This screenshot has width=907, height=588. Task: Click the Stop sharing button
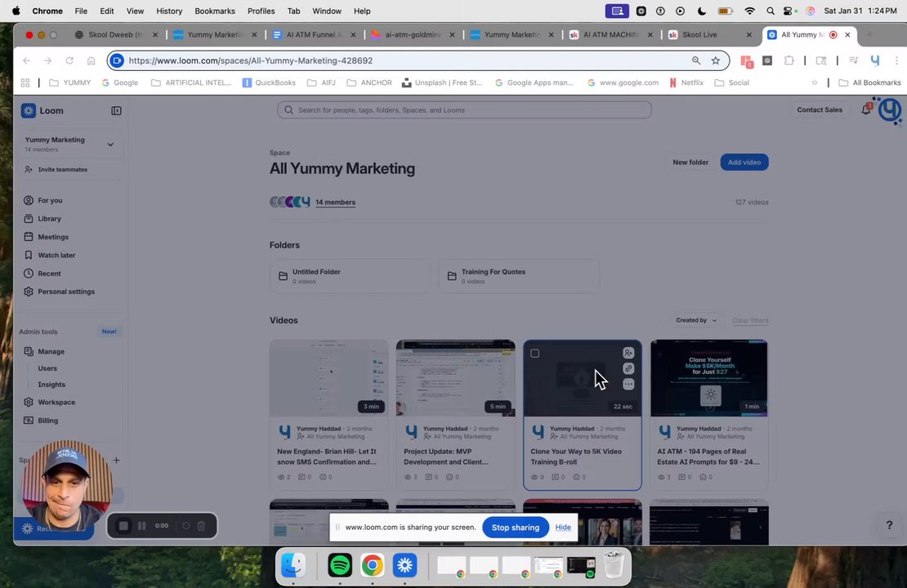[x=515, y=528]
